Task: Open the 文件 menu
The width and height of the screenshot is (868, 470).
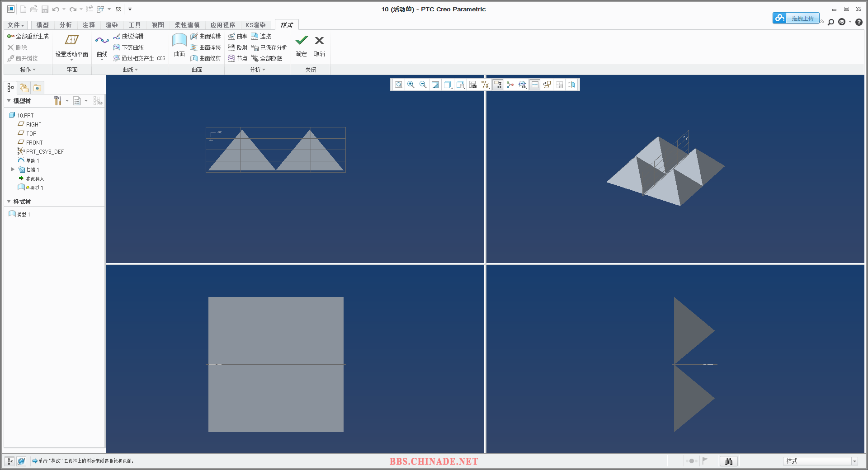Action: pos(15,25)
